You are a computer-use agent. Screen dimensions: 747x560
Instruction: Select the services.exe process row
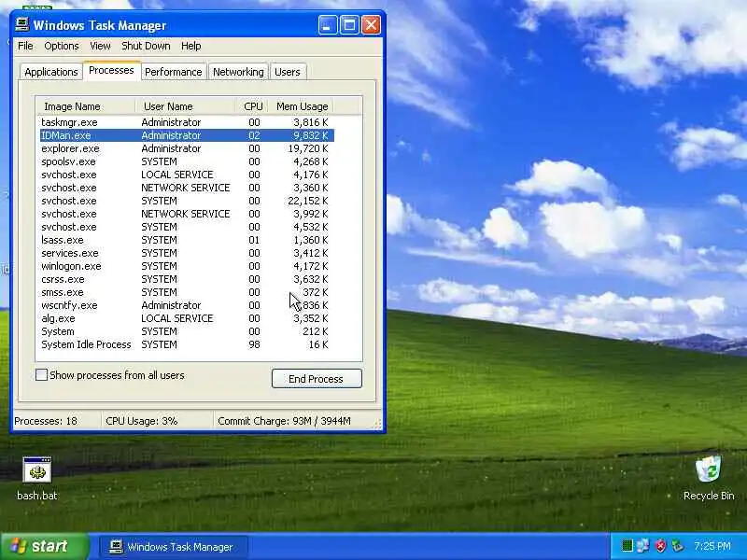[x=187, y=253]
